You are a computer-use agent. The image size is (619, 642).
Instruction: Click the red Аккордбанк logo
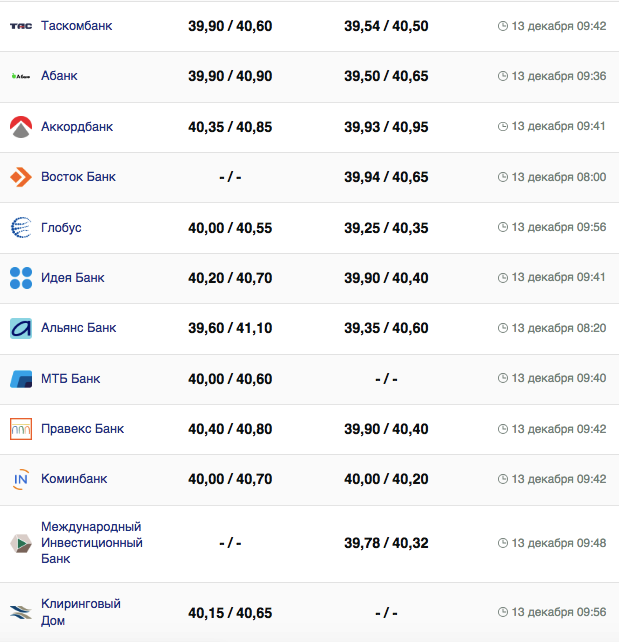coord(21,127)
